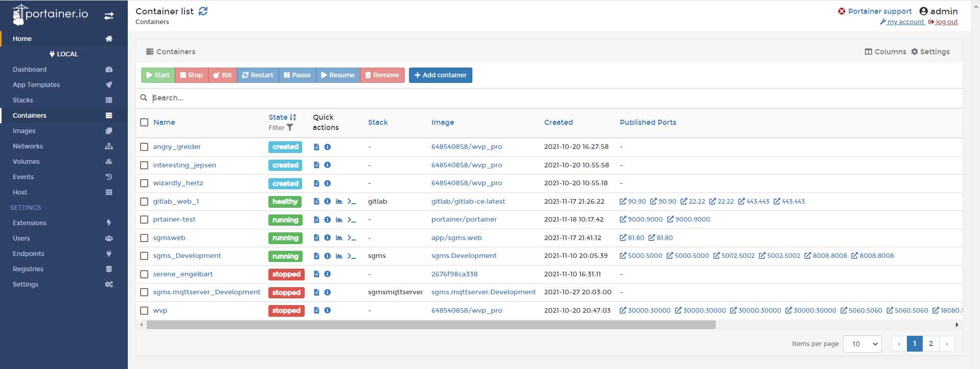This screenshot has height=369, width=980.
Task: Open logs icon for wvp container
Action: point(316,311)
